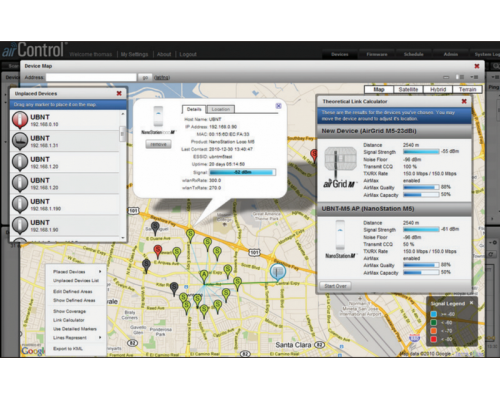Close the device details popup bubble
Screen dimensions: 500x400
[279, 106]
